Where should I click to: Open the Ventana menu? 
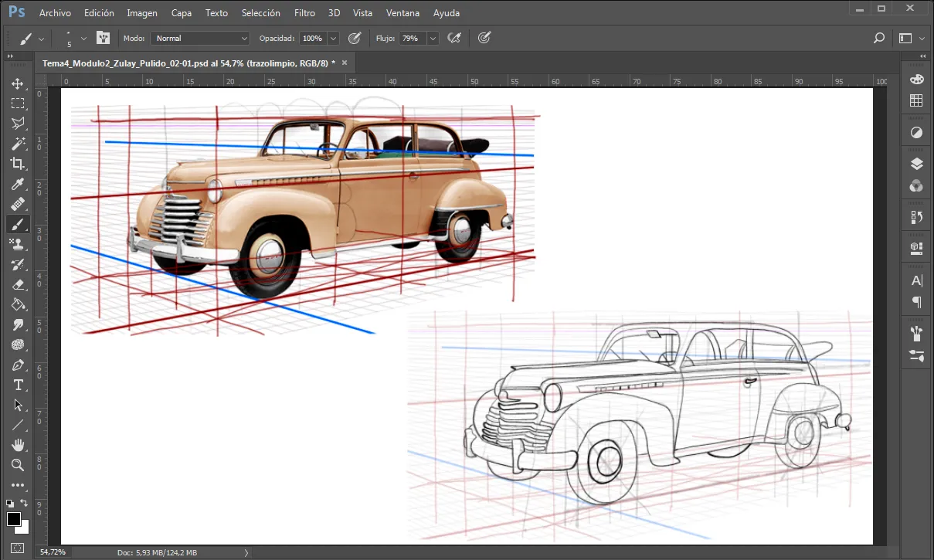pos(402,13)
